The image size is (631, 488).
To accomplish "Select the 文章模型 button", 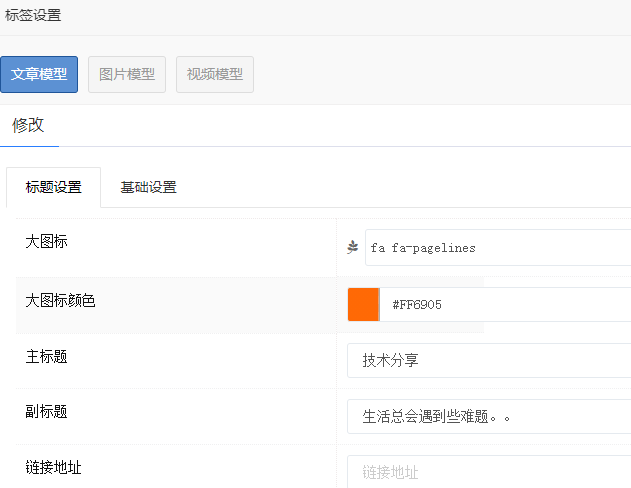I will pyautogui.click(x=39, y=74).
